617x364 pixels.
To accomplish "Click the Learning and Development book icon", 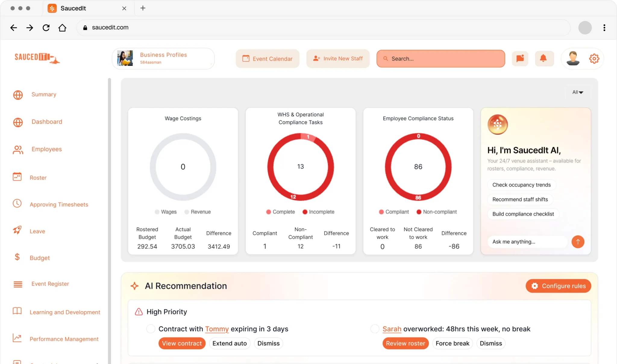I will point(17,311).
